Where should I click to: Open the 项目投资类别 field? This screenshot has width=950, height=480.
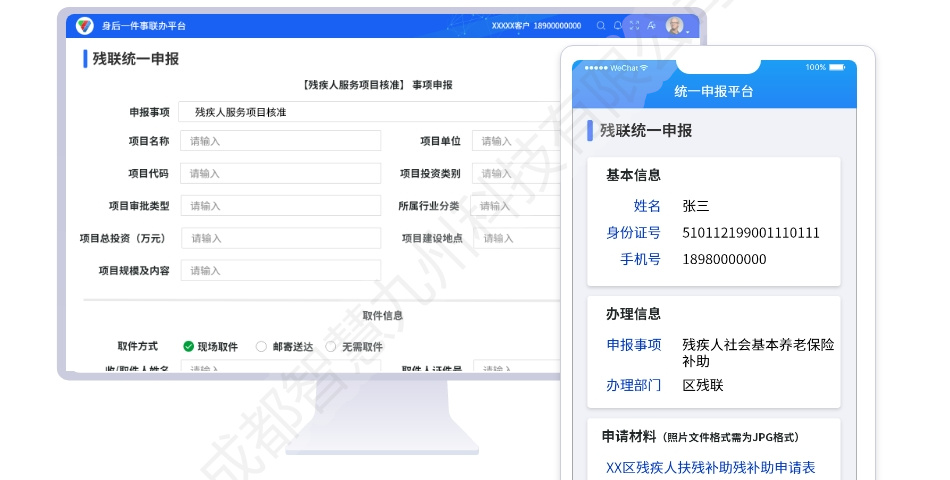pos(516,173)
